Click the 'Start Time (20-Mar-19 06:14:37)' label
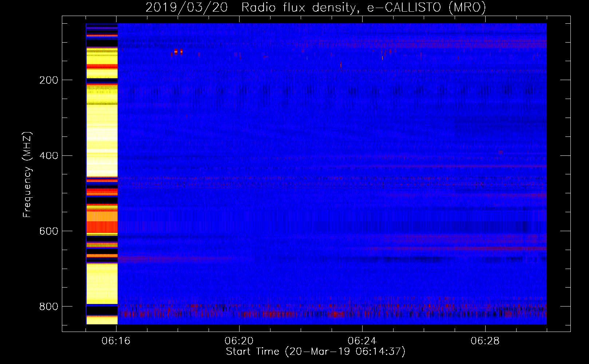589x364 pixels. (x=316, y=352)
